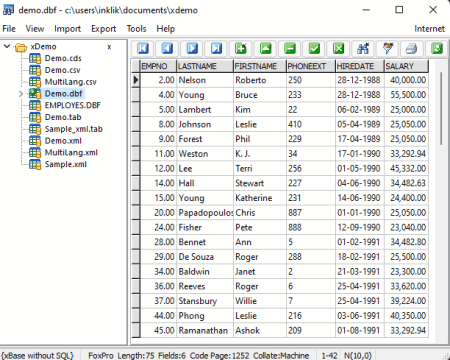Delete the record with the minus icon
Screen dimensions: 450x360
[290, 49]
